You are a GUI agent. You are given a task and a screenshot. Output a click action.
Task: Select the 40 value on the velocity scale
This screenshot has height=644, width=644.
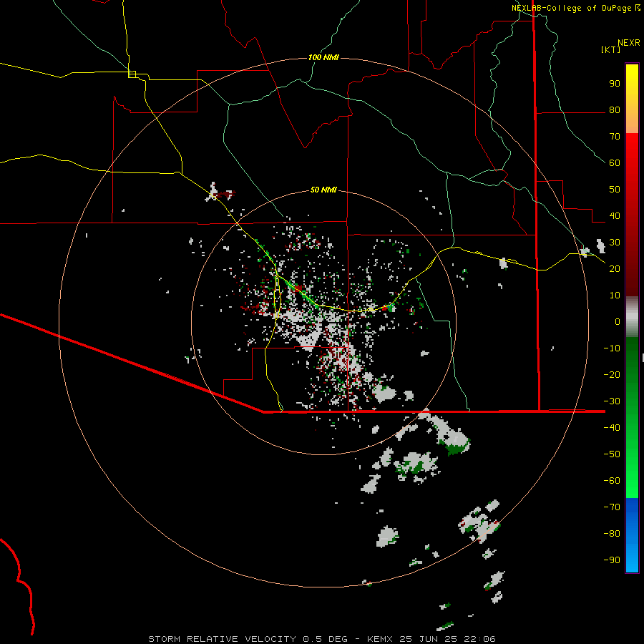pyautogui.click(x=615, y=215)
